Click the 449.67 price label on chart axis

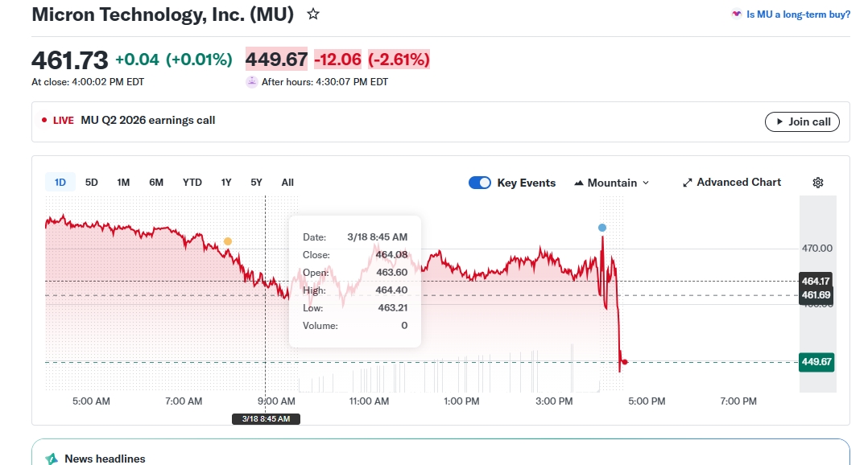coord(816,362)
